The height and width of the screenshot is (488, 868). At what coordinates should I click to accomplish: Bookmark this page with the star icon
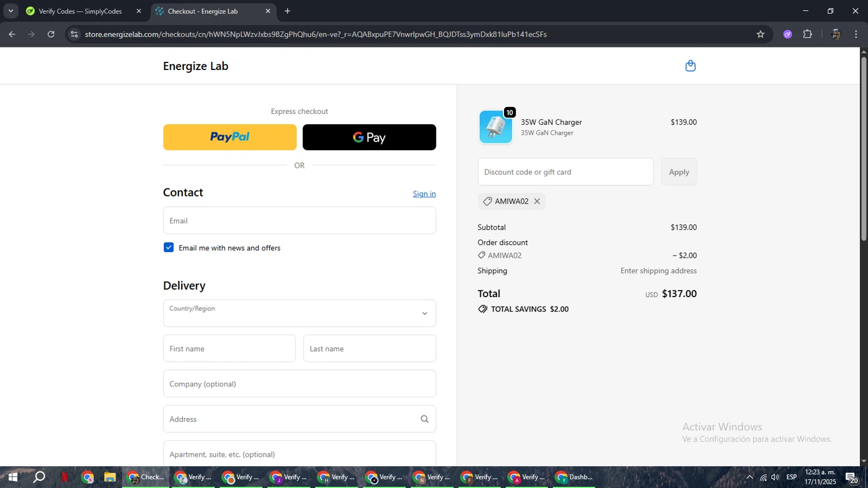pos(760,34)
